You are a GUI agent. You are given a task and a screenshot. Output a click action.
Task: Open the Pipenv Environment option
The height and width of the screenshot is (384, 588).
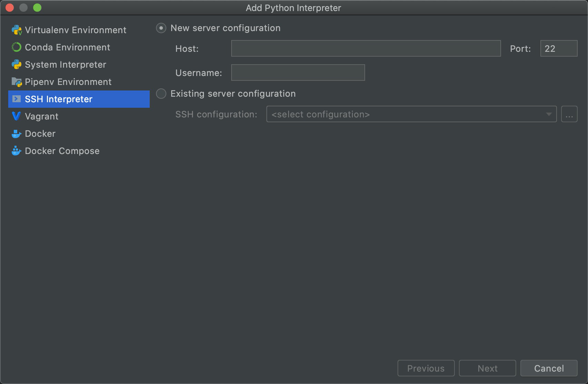(x=79, y=82)
